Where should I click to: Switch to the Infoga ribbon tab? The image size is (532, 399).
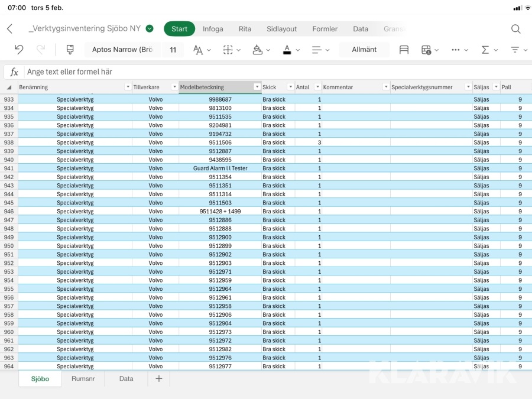pos(213,29)
